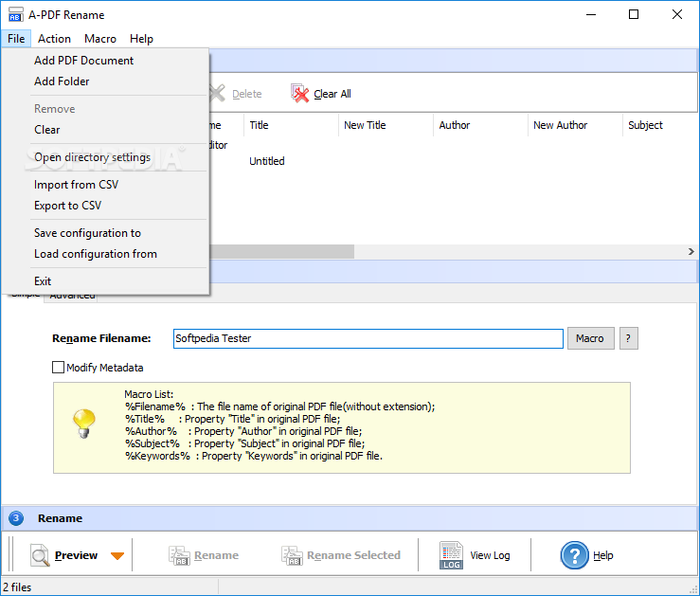
Task: Click the Preview button label
Action: pyautogui.click(x=76, y=555)
